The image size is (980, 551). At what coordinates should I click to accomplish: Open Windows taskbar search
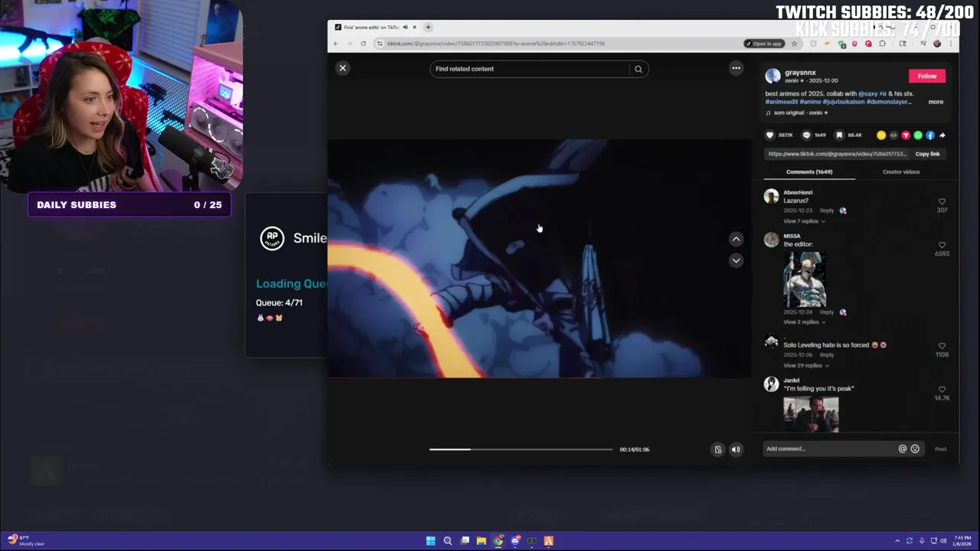click(x=448, y=541)
